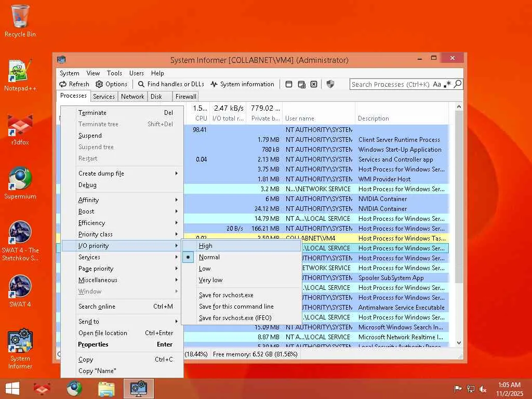The height and width of the screenshot is (399, 532).
Task: Open System information graph view
Action: tap(242, 84)
